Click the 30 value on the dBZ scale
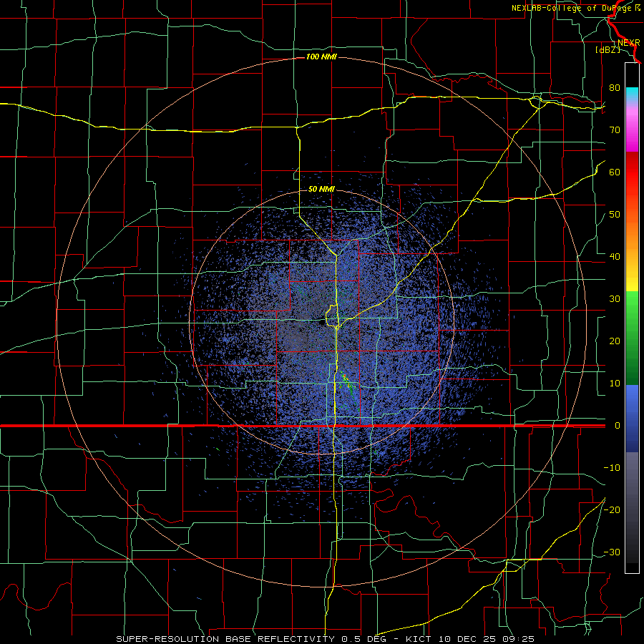 pyautogui.click(x=615, y=299)
